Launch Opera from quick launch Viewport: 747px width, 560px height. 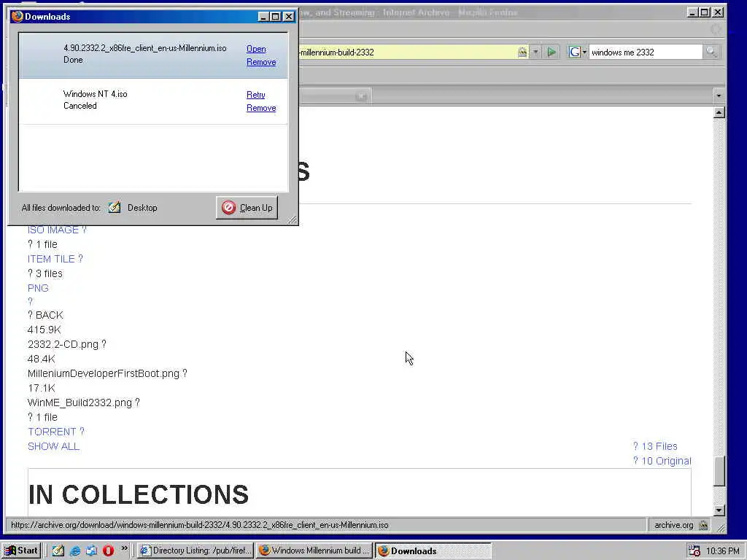[x=108, y=551]
